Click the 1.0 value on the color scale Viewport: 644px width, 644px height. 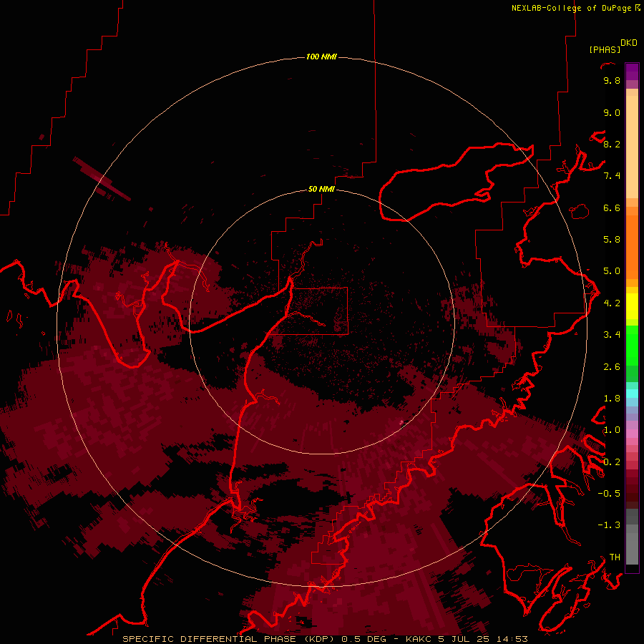click(612, 430)
